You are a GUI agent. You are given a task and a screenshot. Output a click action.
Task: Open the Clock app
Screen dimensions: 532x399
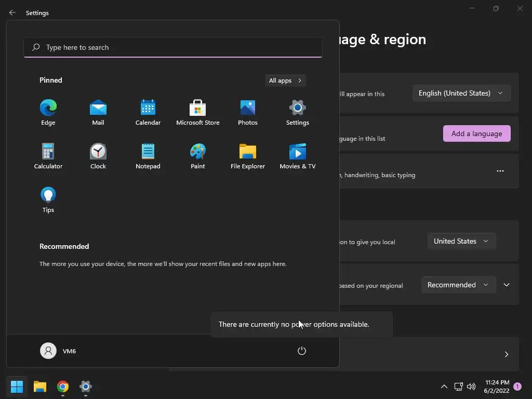click(x=98, y=156)
